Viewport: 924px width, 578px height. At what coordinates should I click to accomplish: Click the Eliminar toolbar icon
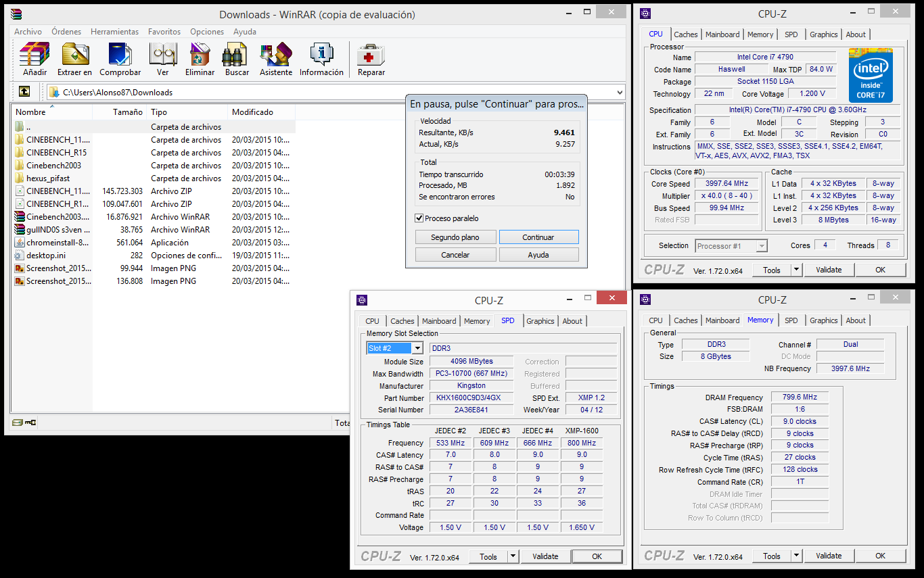tap(200, 55)
